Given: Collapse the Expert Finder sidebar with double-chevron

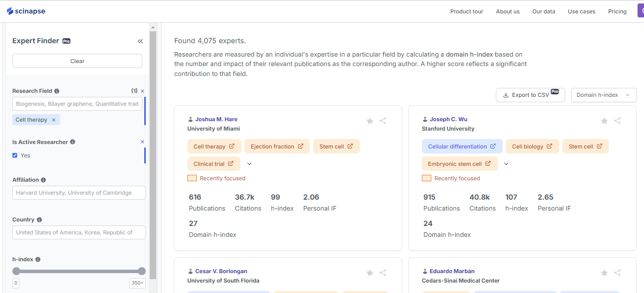Looking at the screenshot, I should click(x=140, y=41).
